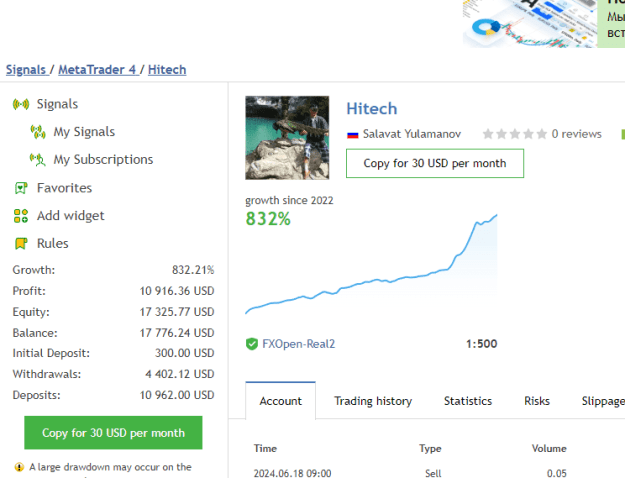Switch to the Slippage tab

click(603, 401)
